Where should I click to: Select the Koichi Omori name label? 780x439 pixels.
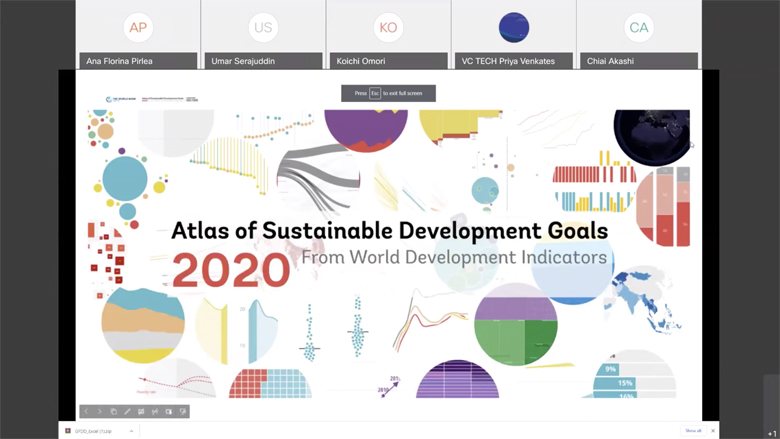tap(389, 61)
